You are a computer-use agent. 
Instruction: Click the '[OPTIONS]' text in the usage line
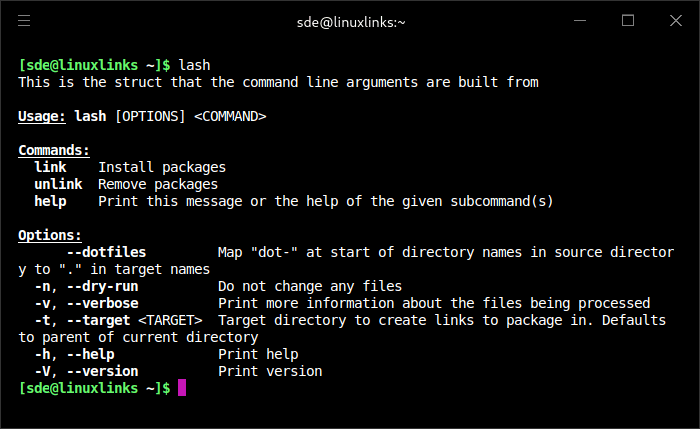[x=150, y=115]
